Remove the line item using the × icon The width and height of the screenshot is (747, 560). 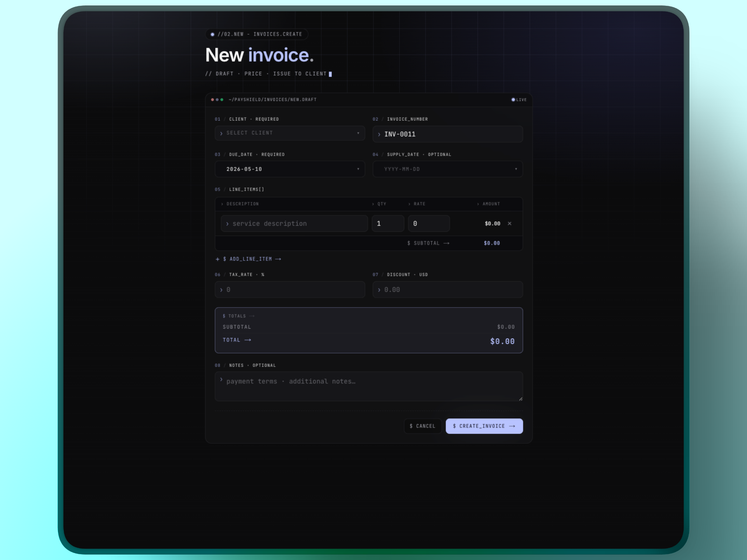(510, 224)
